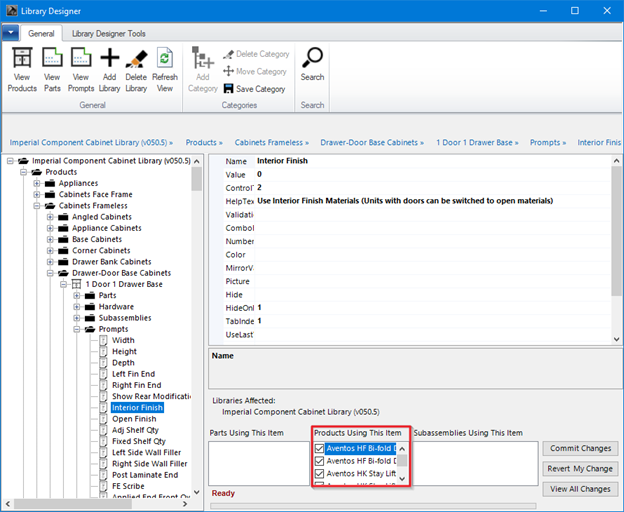The height and width of the screenshot is (512, 624).
Task: Open the Search magnifier tool
Action: [x=312, y=58]
